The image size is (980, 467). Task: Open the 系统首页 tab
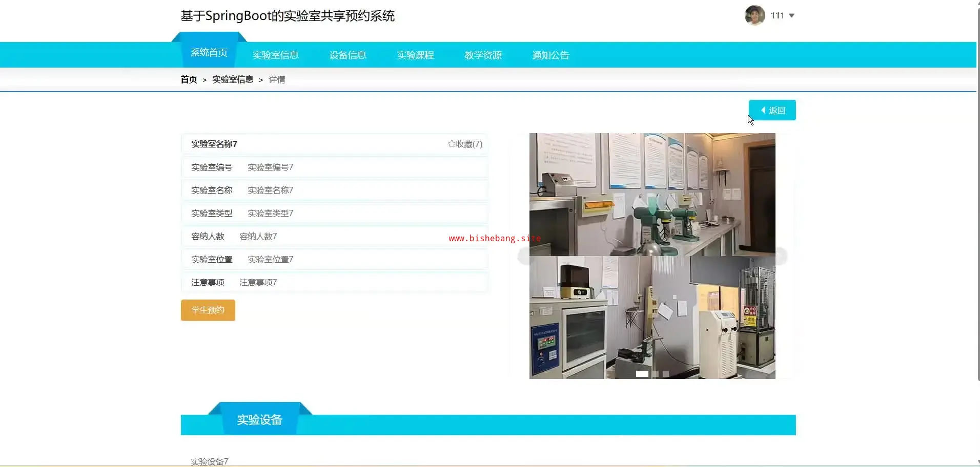click(x=209, y=53)
